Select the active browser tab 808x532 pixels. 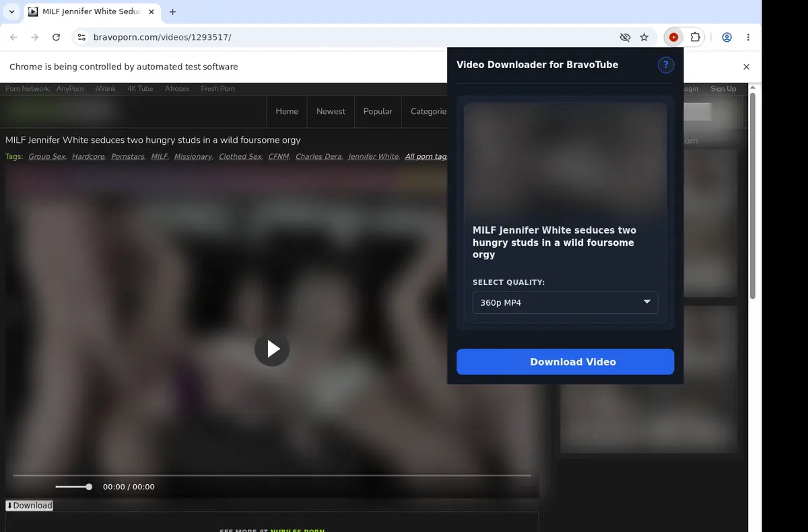click(91, 11)
